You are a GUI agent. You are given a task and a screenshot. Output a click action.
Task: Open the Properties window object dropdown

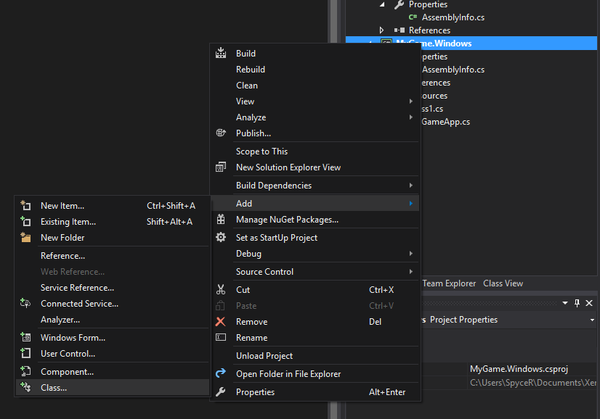point(590,320)
